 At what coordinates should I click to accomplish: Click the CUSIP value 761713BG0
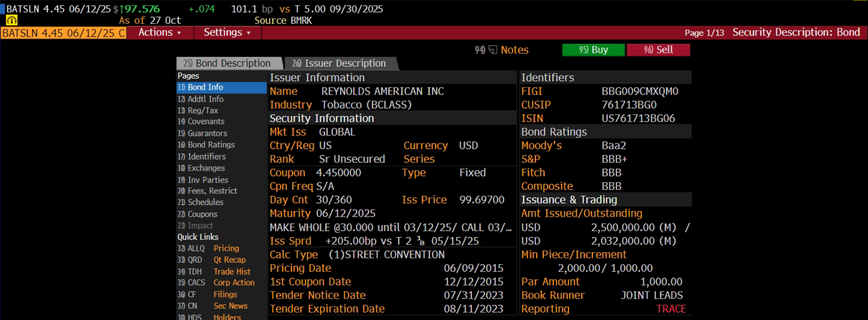tap(629, 105)
